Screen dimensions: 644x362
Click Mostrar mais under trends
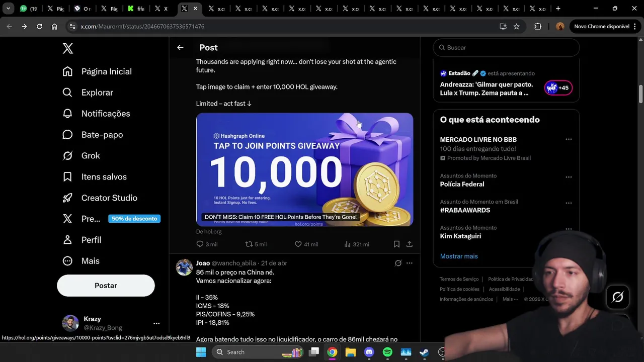point(459,256)
